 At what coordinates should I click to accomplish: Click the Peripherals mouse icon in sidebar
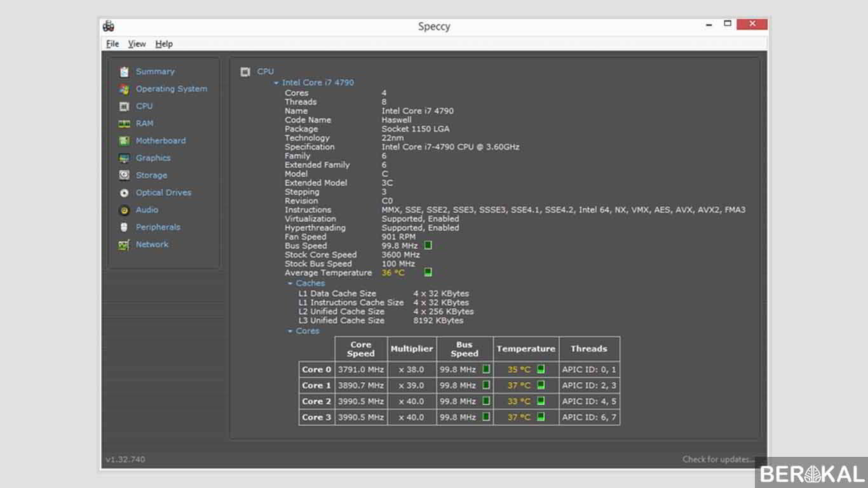coord(124,227)
